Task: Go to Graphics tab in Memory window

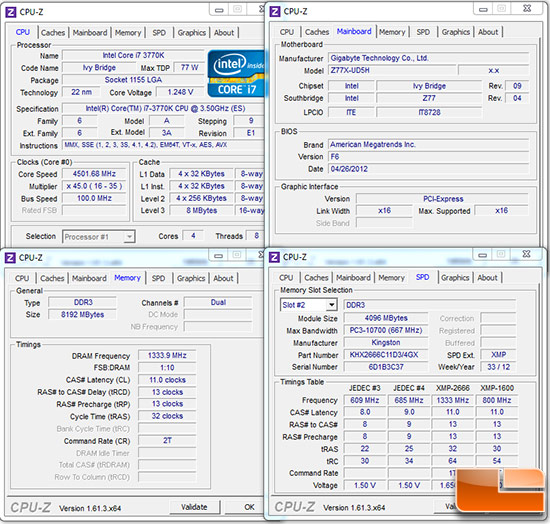Action: click(191, 278)
